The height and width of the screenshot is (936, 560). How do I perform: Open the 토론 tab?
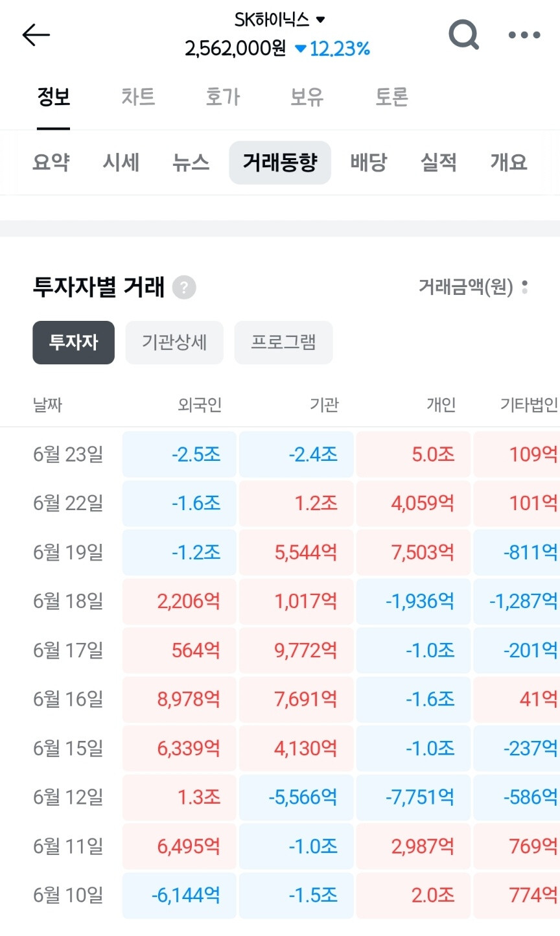tap(391, 97)
